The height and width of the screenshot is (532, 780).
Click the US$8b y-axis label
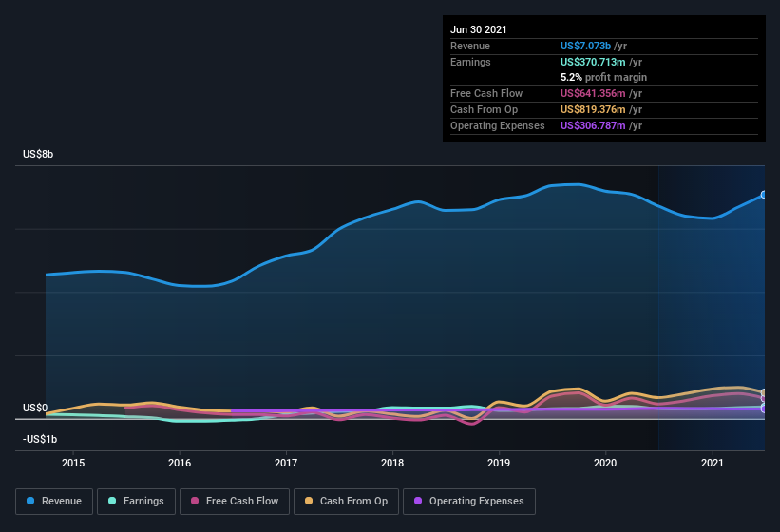[38, 154]
